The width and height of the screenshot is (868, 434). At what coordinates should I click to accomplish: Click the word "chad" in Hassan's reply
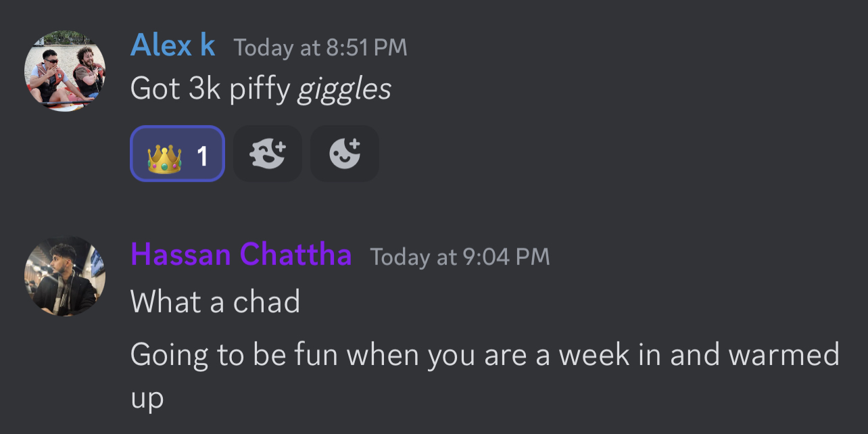coord(266,302)
